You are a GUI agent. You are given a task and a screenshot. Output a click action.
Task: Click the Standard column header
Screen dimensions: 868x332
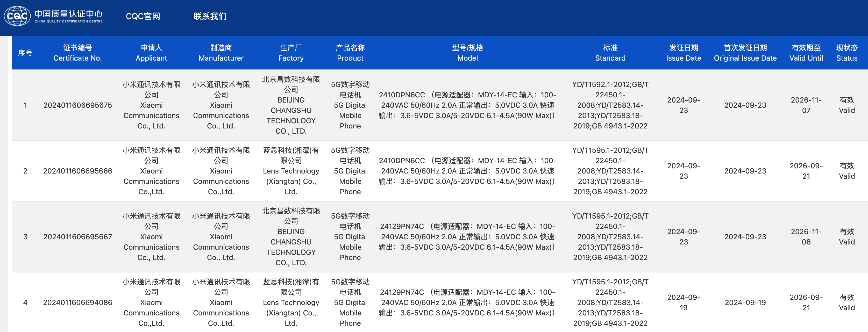610,53
